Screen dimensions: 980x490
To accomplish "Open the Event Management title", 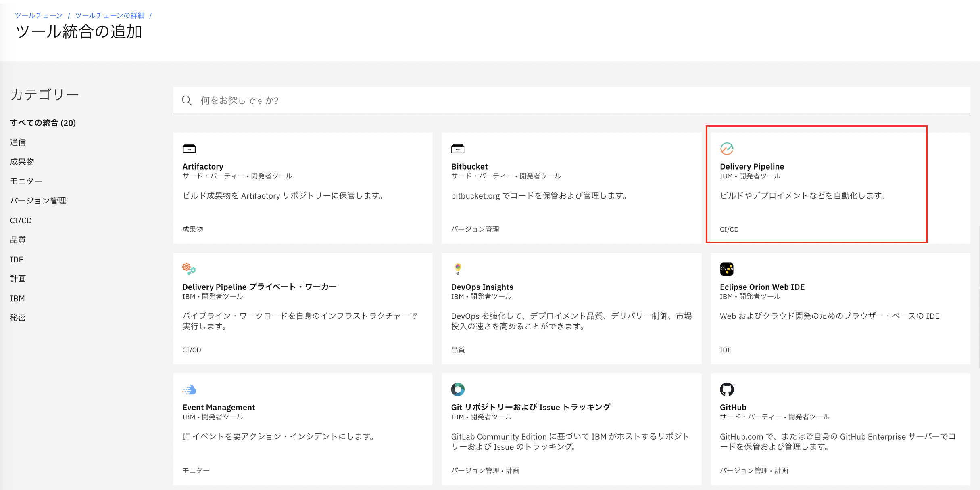I will point(219,407).
